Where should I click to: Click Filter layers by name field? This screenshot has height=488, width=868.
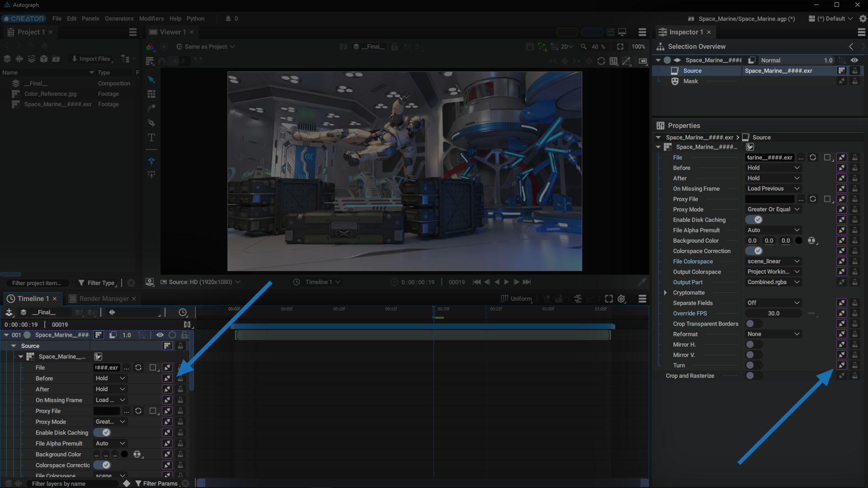coord(72,483)
